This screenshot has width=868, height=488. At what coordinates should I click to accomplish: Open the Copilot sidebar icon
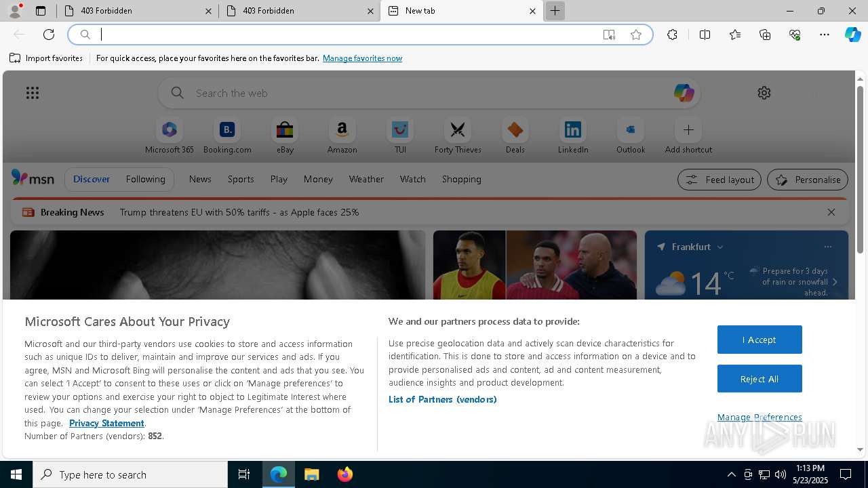pos(852,35)
